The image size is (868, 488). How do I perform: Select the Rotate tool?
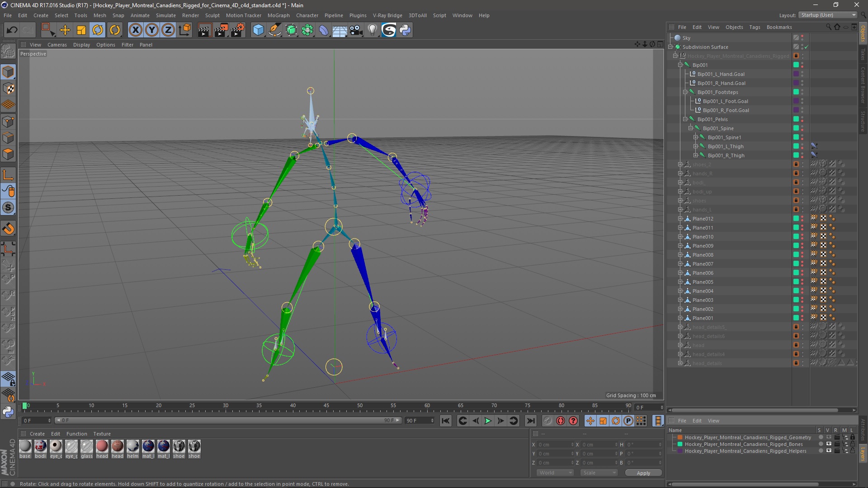click(x=98, y=30)
